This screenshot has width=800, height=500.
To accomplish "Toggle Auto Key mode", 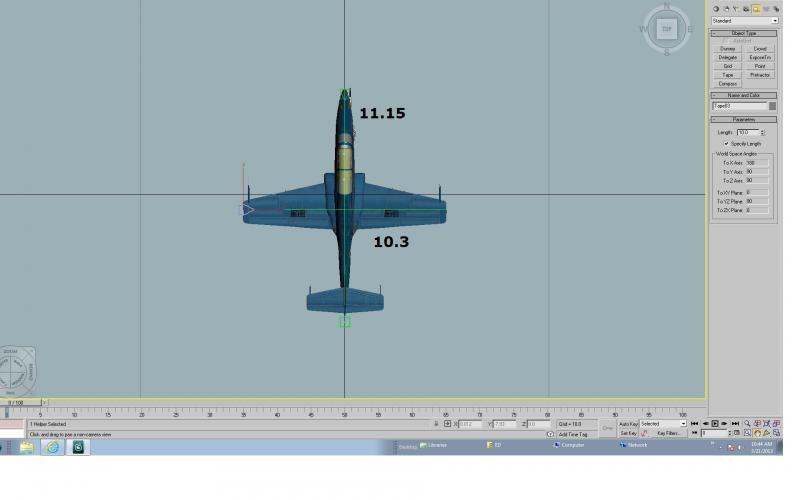I will click(628, 424).
